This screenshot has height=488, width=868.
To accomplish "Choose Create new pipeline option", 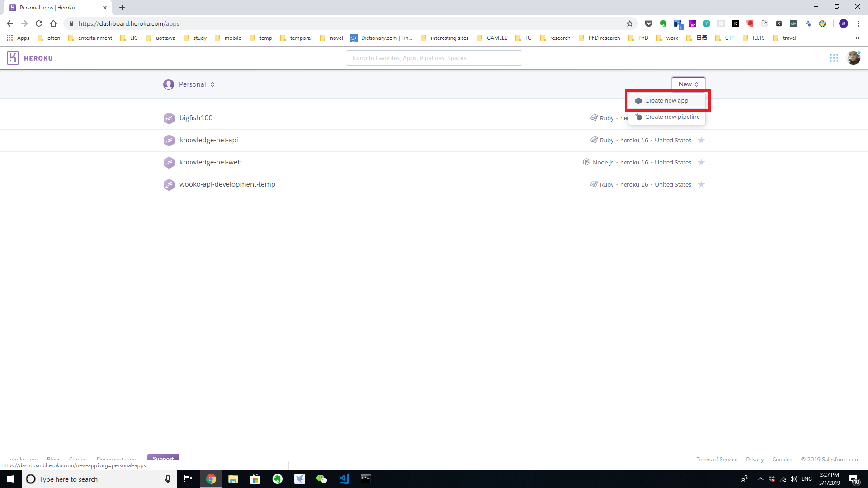I will (x=672, y=117).
